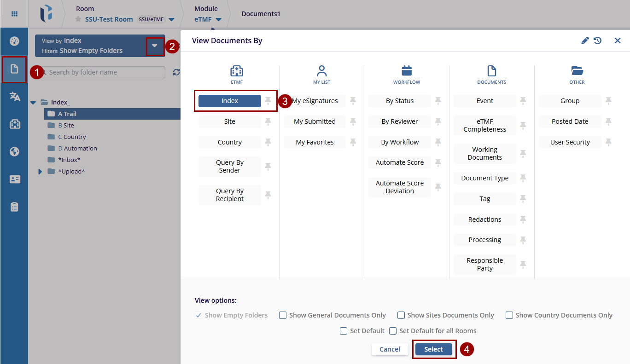Screen dimensions: 630x364
Task: Choose the Document Type view option
Action: point(484,178)
